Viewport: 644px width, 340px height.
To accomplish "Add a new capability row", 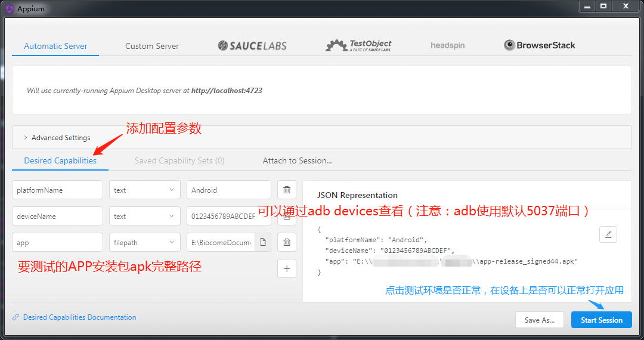I will 287,268.
